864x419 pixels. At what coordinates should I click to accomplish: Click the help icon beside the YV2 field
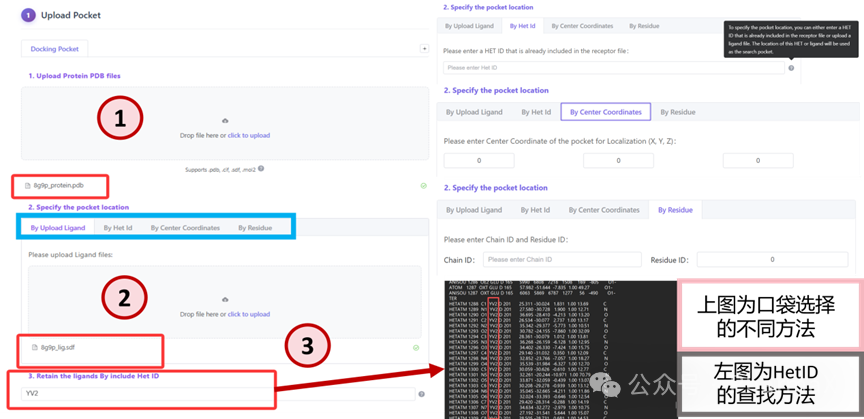pyautogui.click(x=421, y=394)
